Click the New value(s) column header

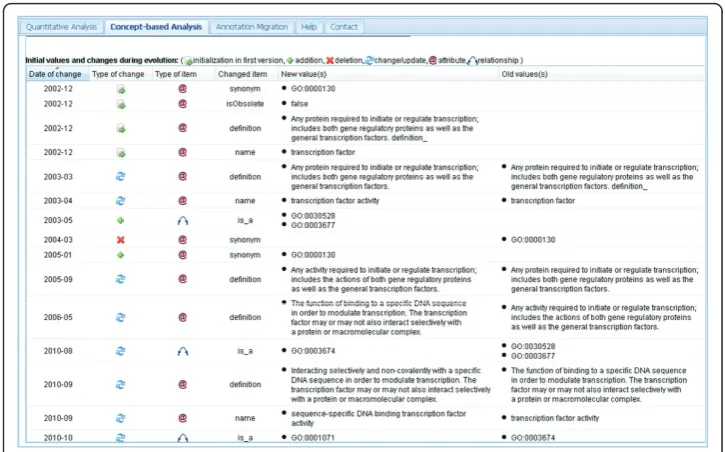387,74
